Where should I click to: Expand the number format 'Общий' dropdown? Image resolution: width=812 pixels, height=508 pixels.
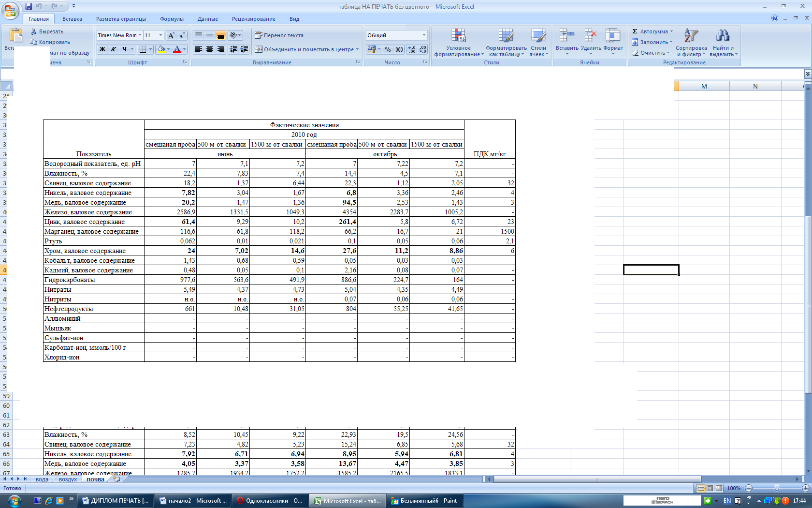click(424, 35)
